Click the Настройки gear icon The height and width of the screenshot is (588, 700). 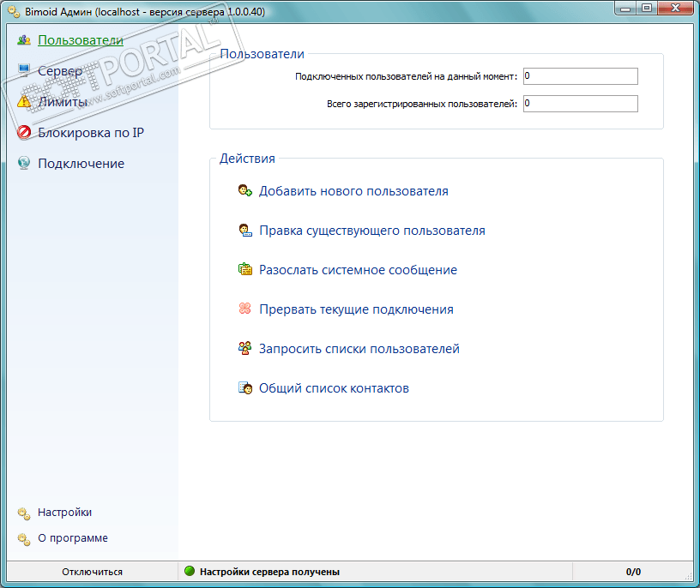(24, 513)
